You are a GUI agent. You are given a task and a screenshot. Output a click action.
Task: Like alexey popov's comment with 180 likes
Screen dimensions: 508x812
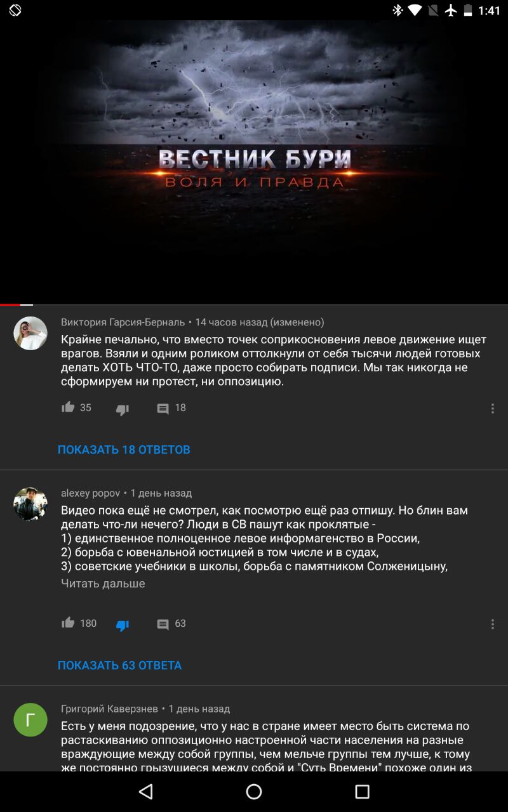(68, 623)
